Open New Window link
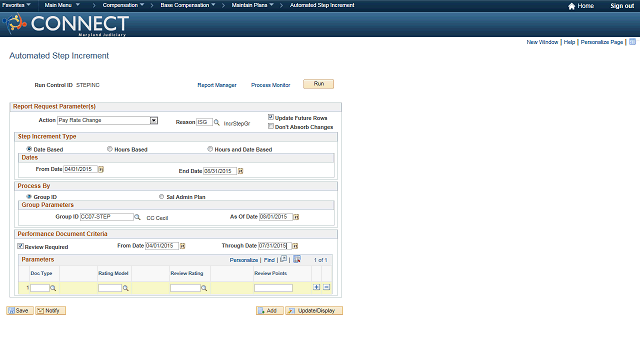 click(x=542, y=42)
